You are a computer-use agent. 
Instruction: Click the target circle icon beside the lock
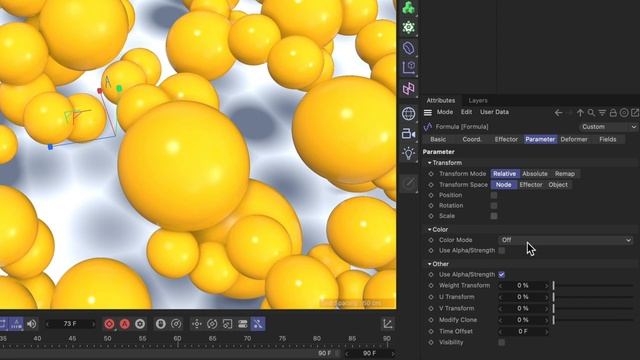(x=624, y=113)
